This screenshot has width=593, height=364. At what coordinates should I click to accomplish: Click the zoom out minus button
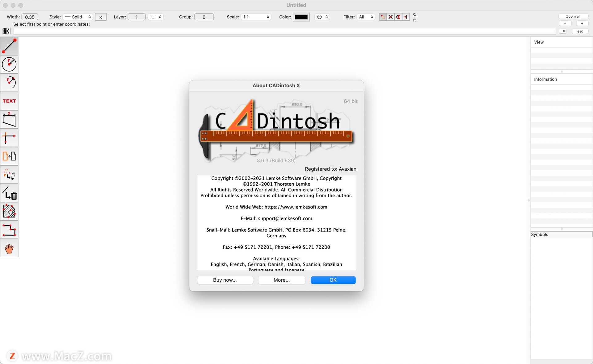[565, 23]
